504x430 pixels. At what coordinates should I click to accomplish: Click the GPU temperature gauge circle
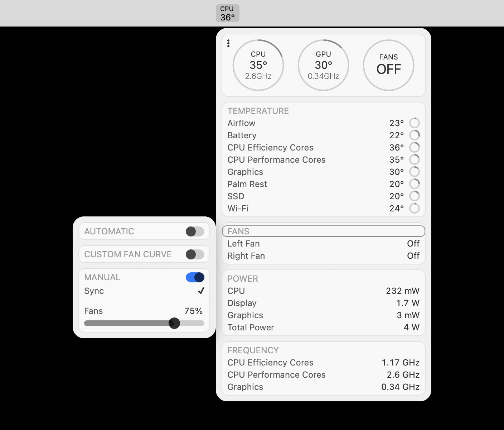point(324,65)
